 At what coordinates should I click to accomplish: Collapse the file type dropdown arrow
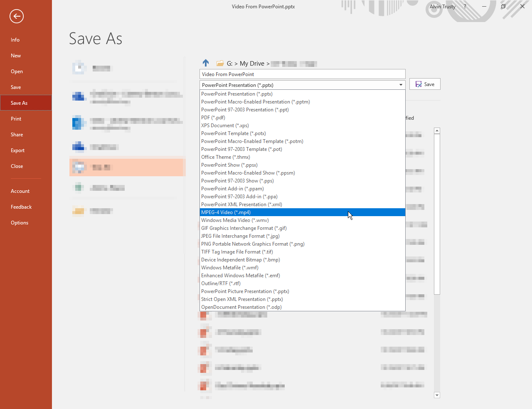pyautogui.click(x=401, y=85)
